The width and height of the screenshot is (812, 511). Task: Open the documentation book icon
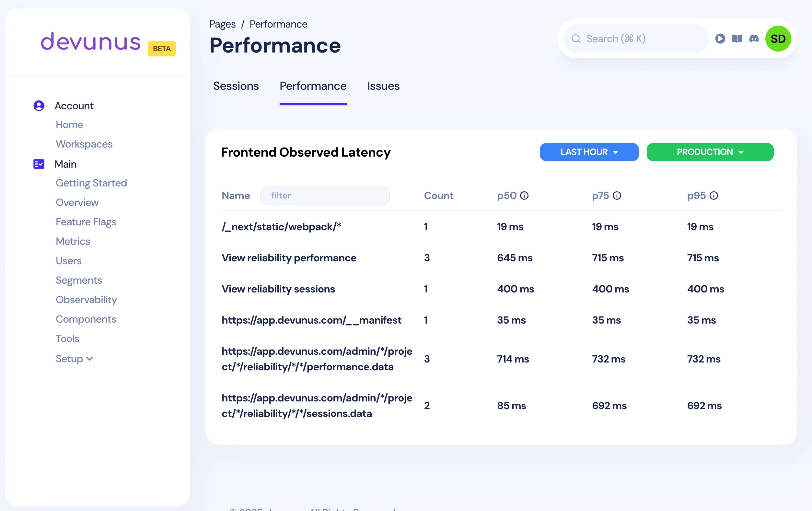point(737,39)
